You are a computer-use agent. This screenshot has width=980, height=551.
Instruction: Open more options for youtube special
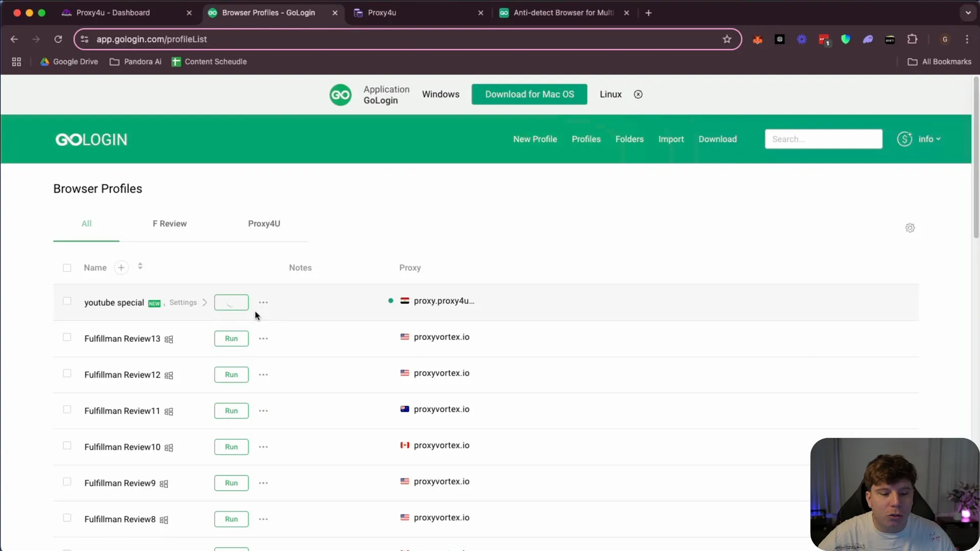(x=263, y=303)
